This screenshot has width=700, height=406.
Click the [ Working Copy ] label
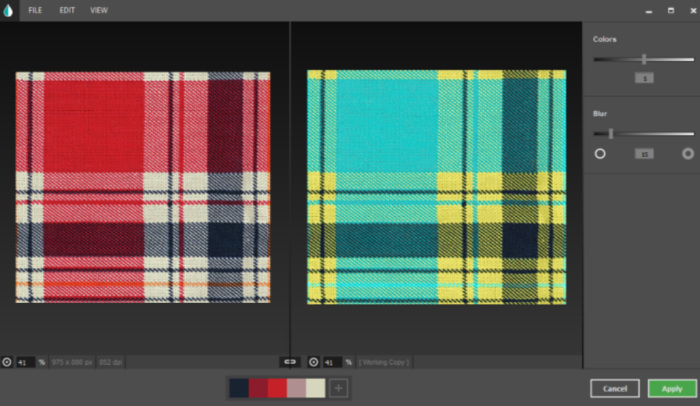[x=384, y=362]
